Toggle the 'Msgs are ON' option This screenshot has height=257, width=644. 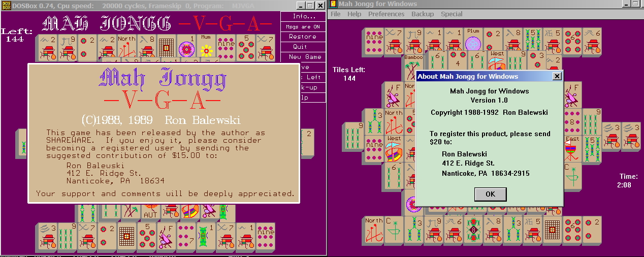pyautogui.click(x=304, y=26)
